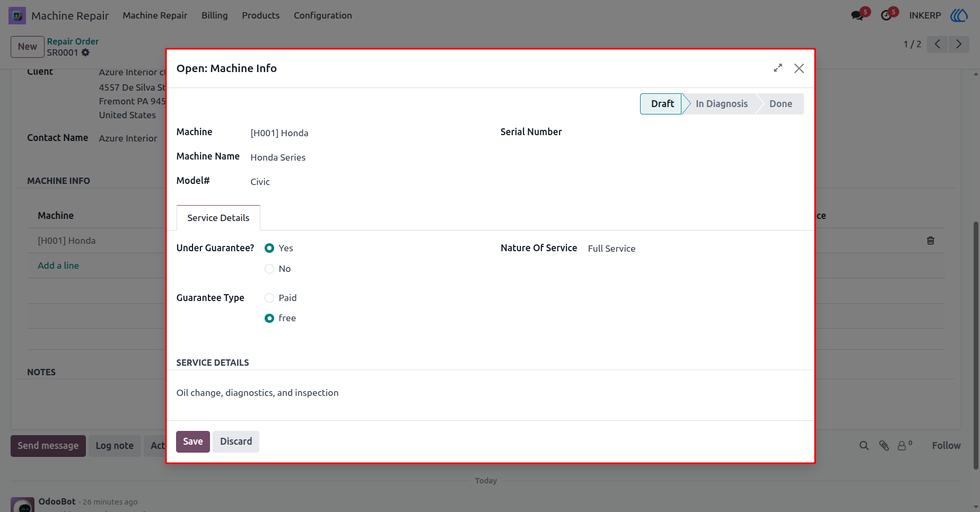Open the conversations chat bubble icon
This screenshot has height=512, width=980.
(857, 15)
